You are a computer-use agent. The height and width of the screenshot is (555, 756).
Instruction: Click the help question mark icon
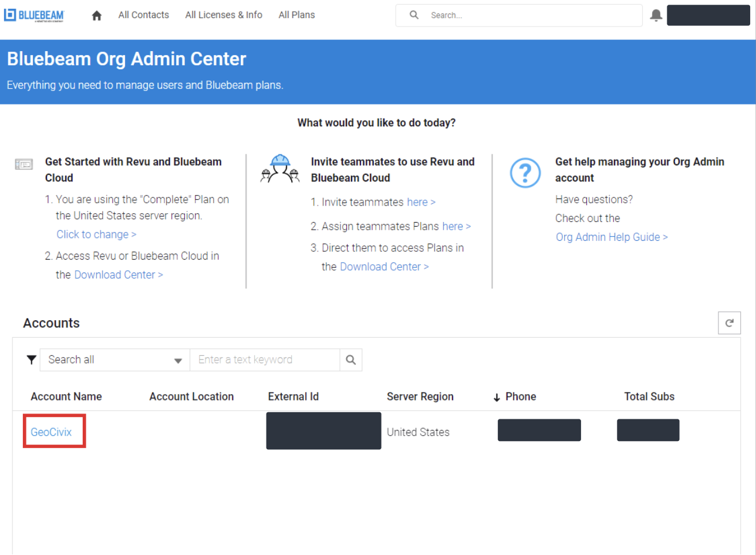click(525, 173)
